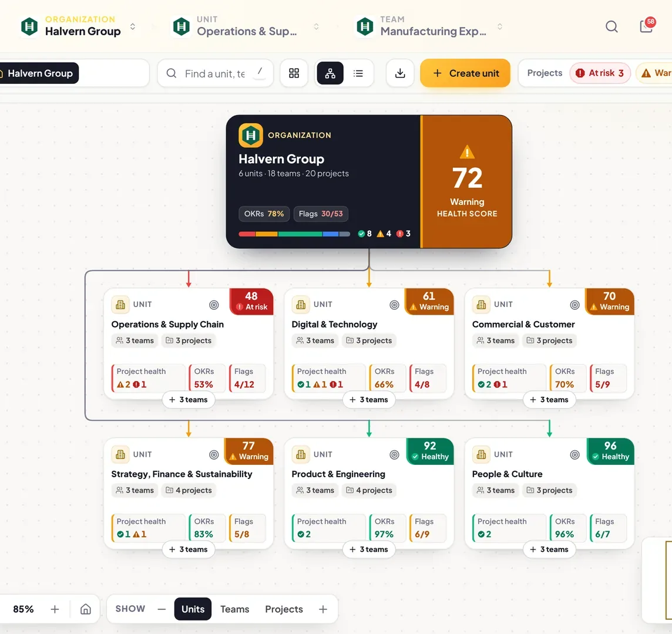This screenshot has width=672, height=634.
Task: Click 4 projects chip on Product & Engineering
Action: click(x=369, y=491)
